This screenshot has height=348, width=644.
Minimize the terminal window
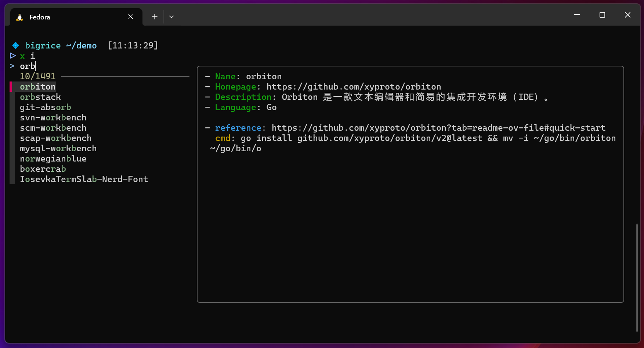coord(577,15)
